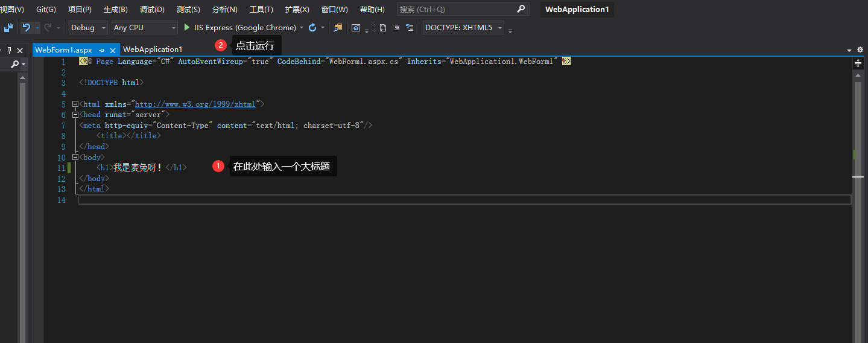Collapse the <body> code region
The height and width of the screenshot is (343, 868).
75,158
